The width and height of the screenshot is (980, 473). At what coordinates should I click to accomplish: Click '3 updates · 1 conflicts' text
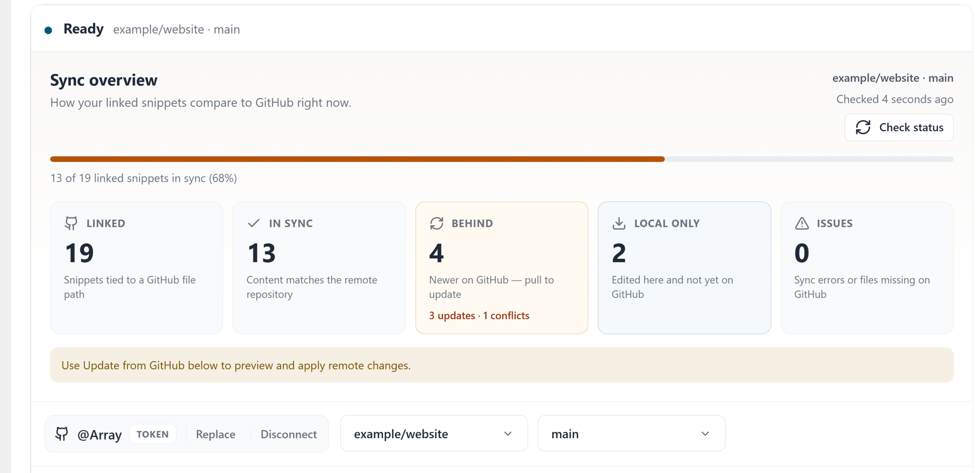479,315
